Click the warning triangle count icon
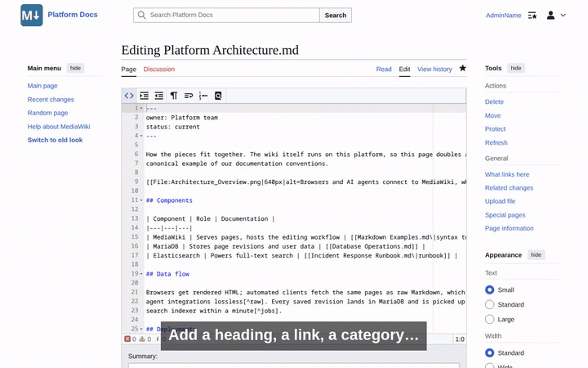 (142, 339)
